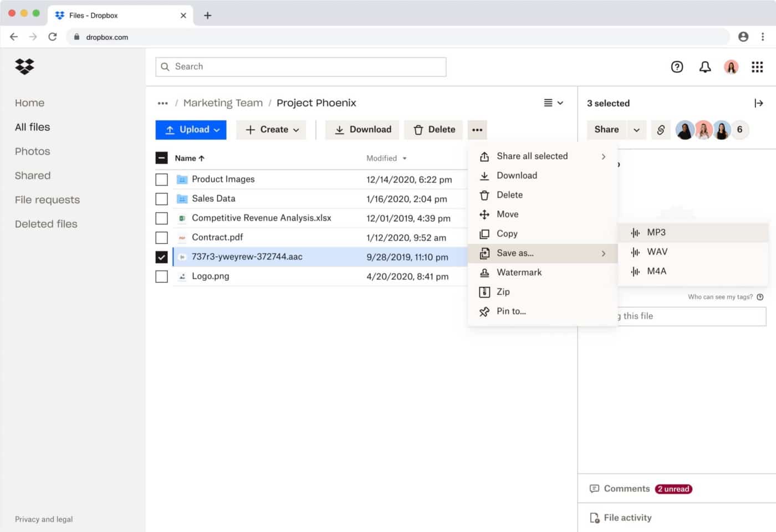Expand Share all selected submenu

(543, 156)
